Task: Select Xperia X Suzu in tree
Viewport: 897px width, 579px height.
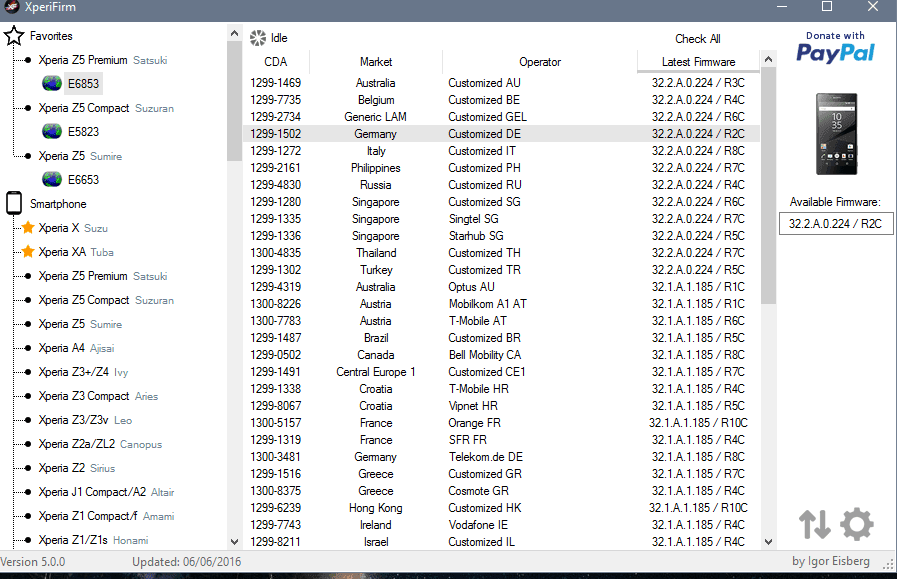Action: point(73,228)
